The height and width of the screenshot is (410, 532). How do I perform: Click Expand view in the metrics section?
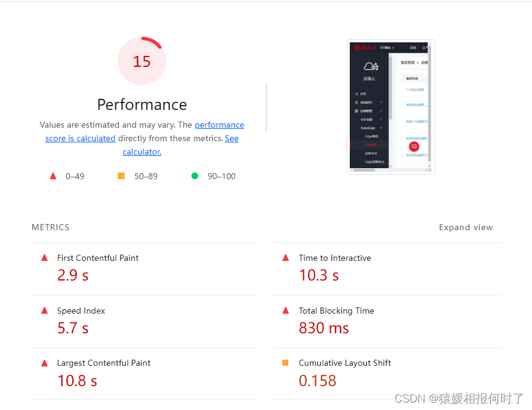click(466, 227)
